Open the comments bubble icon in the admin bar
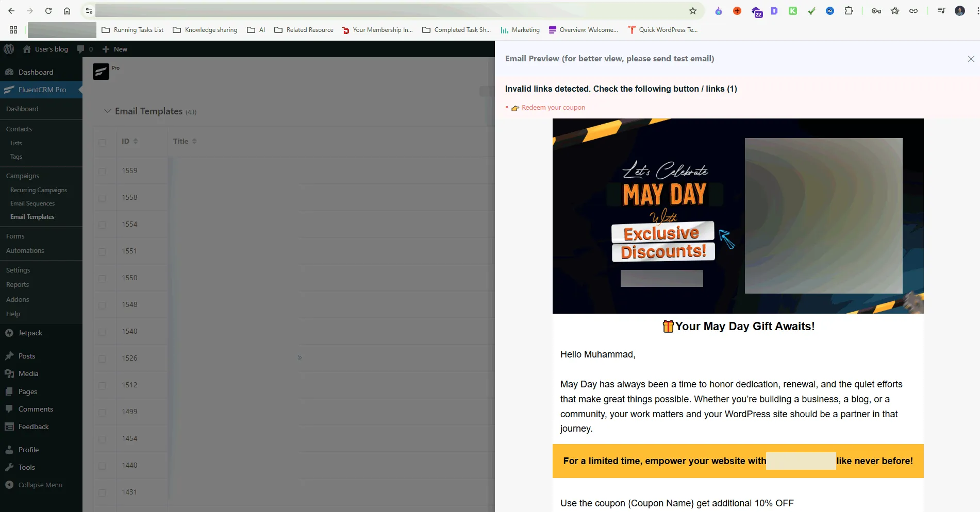Viewport: 980px width, 512px height. [x=81, y=49]
